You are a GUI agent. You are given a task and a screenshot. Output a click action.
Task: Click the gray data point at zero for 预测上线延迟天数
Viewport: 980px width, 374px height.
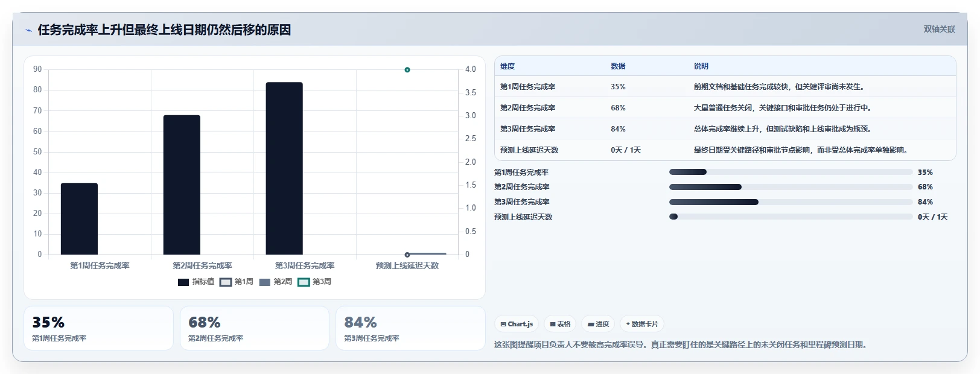click(x=407, y=255)
